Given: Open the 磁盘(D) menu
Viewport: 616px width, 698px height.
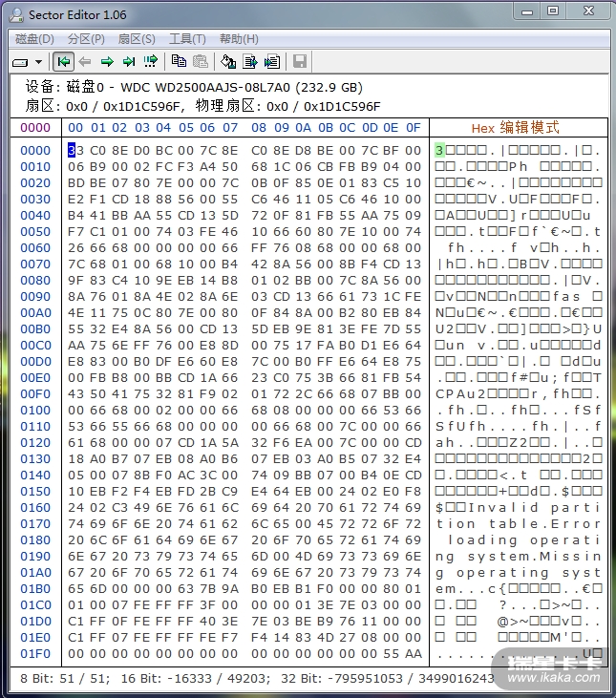Looking at the screenshot, I should coord(34,39).
